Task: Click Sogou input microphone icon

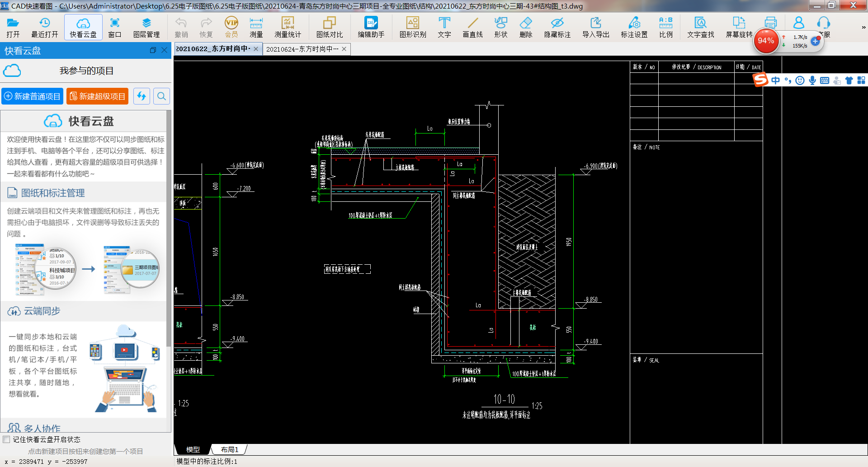Action: pos(812,80)
